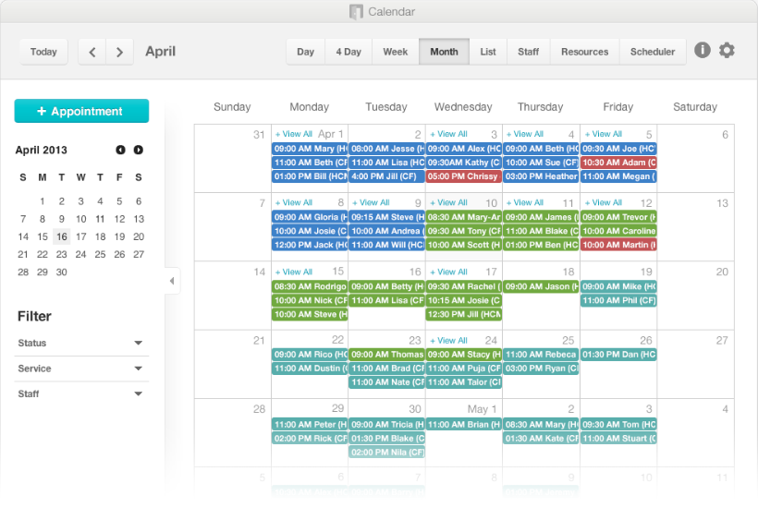Click View All for Friday April 5
The height and width of the screenshot is (532, 758).
pyautogui.click(x=604, y=134)
